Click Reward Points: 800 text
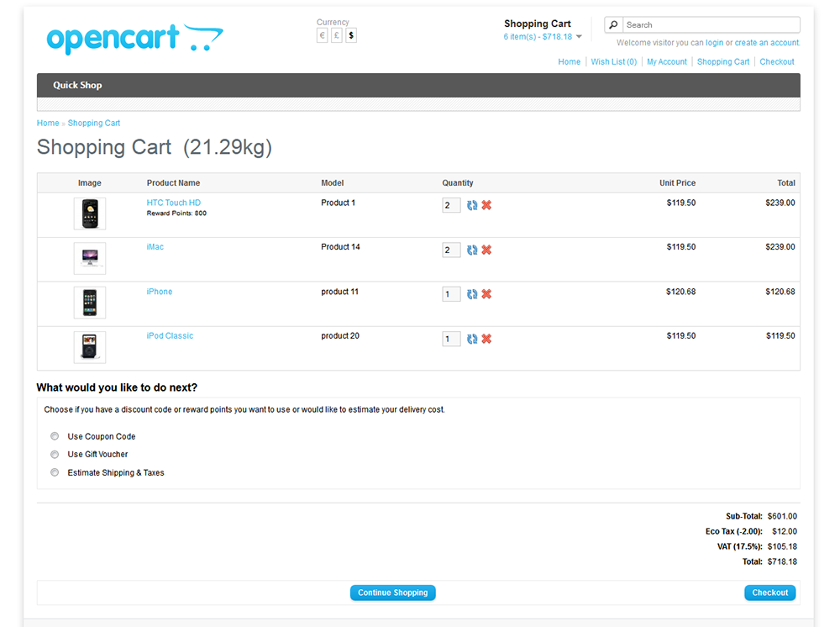 pyautogui.click(x=176, y=213)
